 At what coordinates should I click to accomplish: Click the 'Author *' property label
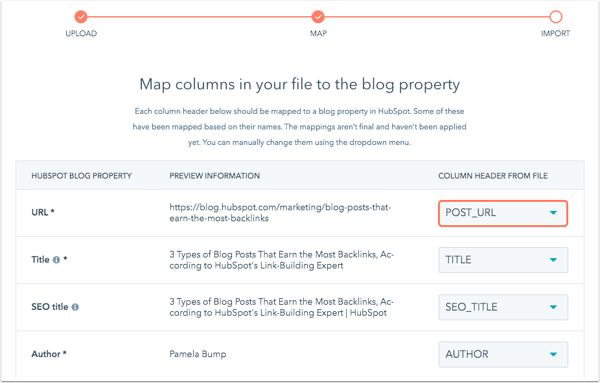tap(49, 354)
